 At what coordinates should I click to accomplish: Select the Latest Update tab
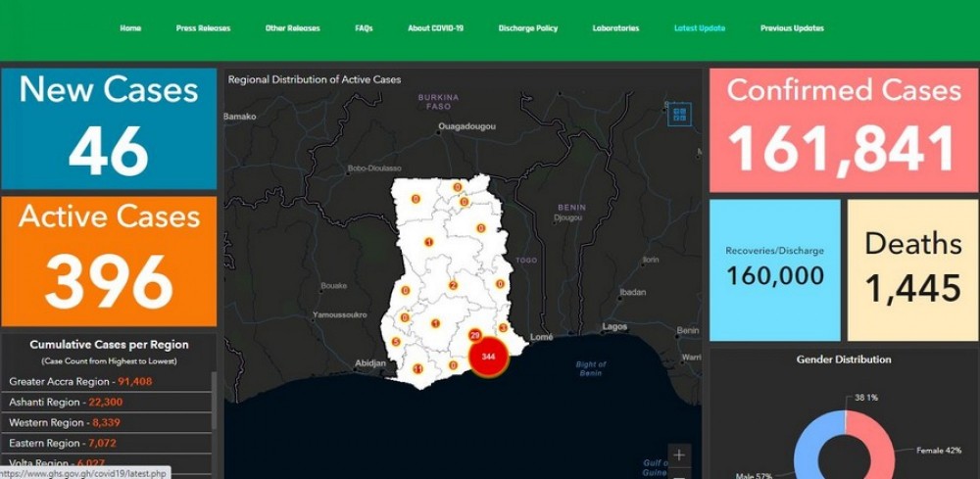[x=700, y=28]
